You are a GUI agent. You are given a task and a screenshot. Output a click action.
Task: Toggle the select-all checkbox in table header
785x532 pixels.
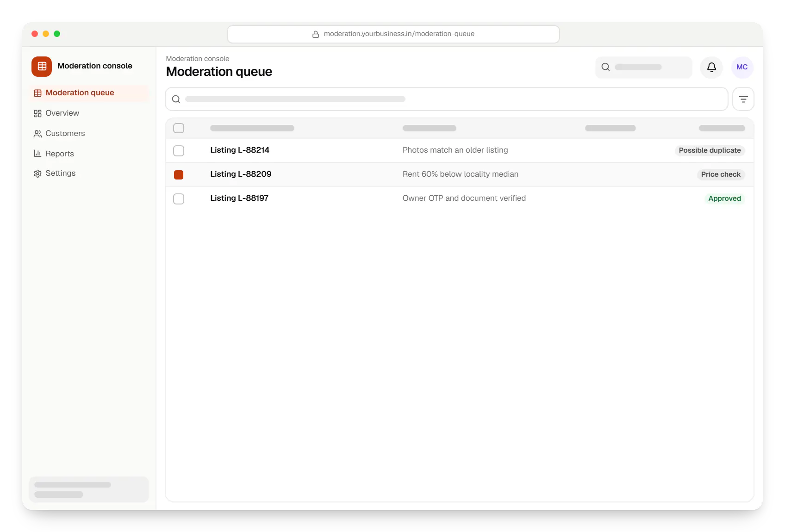[179, 128]
